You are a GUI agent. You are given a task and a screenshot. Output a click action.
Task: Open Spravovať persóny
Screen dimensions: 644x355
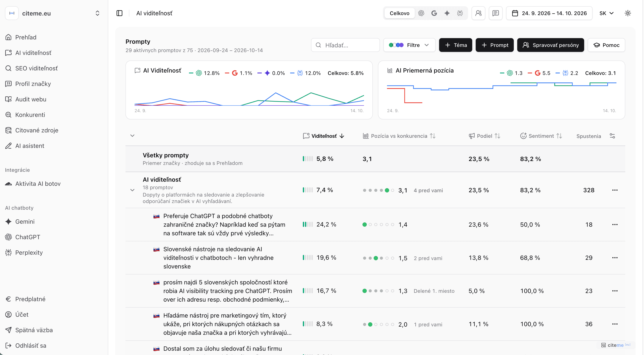point(551,45)
